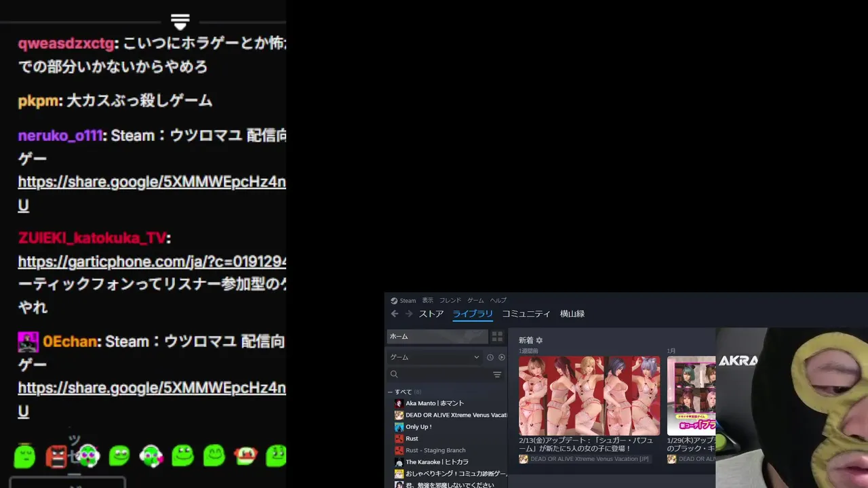Go back with Steam's left arrow
The height and width of the screenshot is (488, 868).
click(395, 314)
